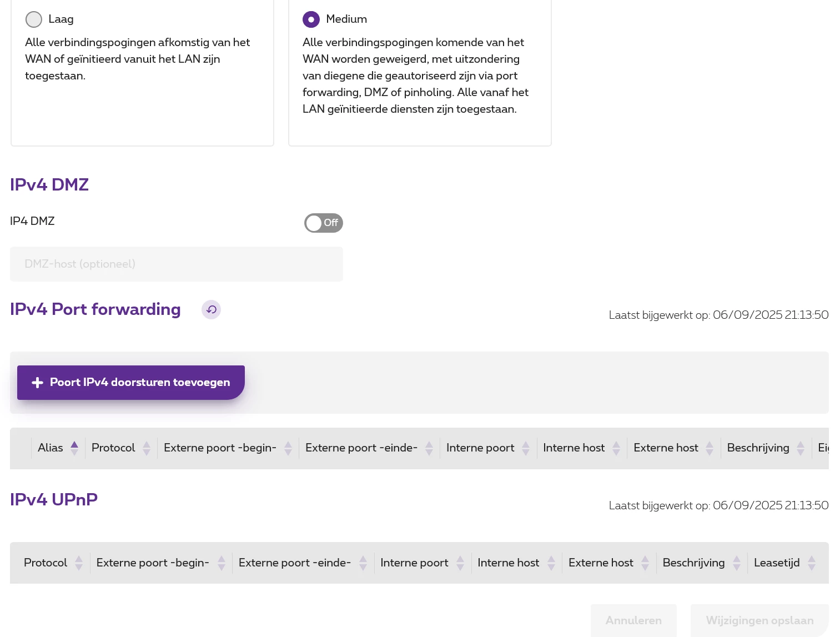Toggle the IP4 DMZ switch on
Viewport: 840px width, 637px height.
click(x=323, y=223)
